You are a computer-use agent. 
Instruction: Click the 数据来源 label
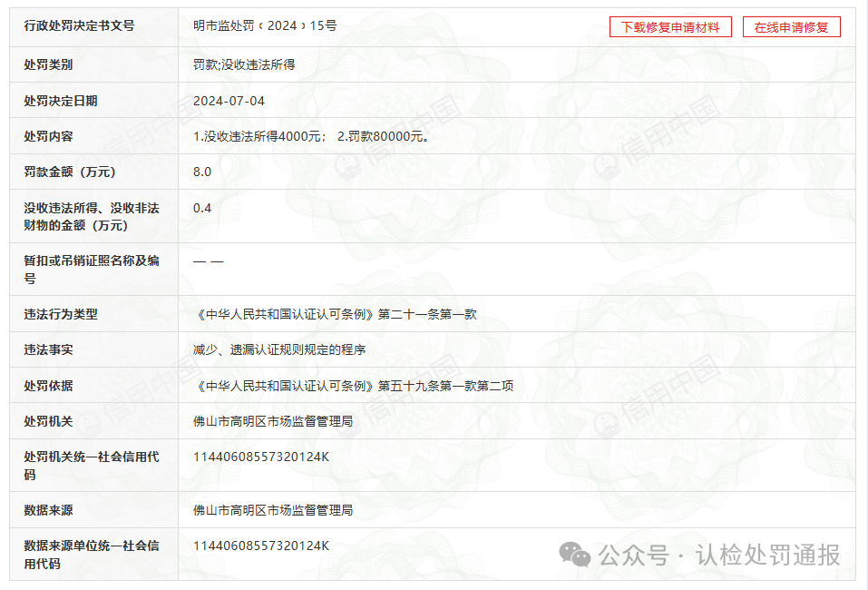[48, 510]
